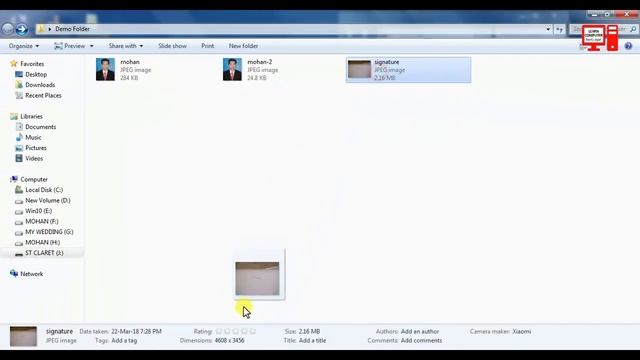The width and height of the screenshot is (640, 360).
Task: Click the Date taken value 22-Mar-18
Action: point(136,331)
